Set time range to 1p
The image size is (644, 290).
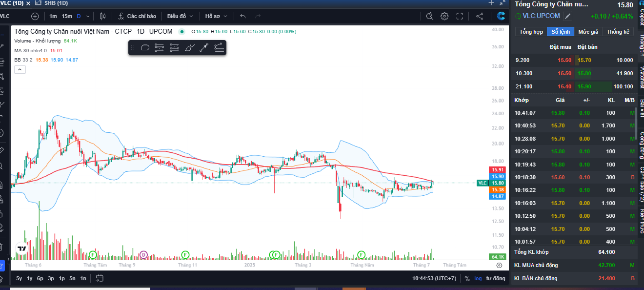coord(61,278)
